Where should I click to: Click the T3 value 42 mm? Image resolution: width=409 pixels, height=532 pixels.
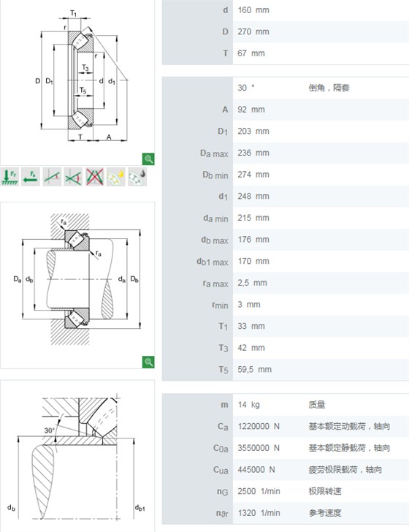pos(251,348)
